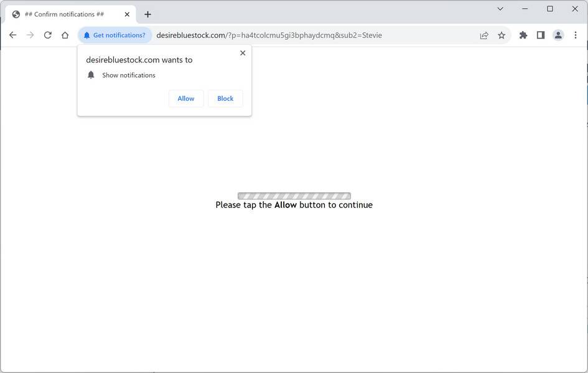Dismiss the notifications dialog with the X
The width and height of the screenshot is (588, 373).
[243, 53]
